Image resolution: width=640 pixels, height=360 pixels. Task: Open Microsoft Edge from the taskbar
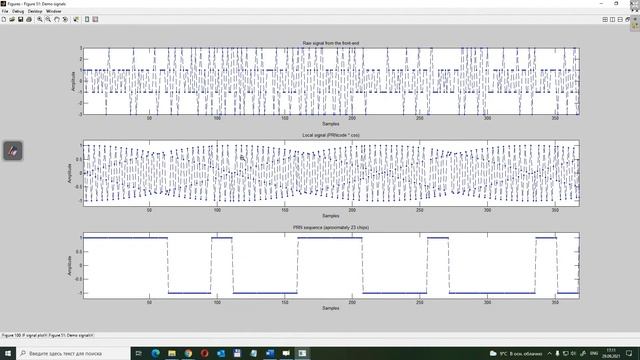[156, 353]
